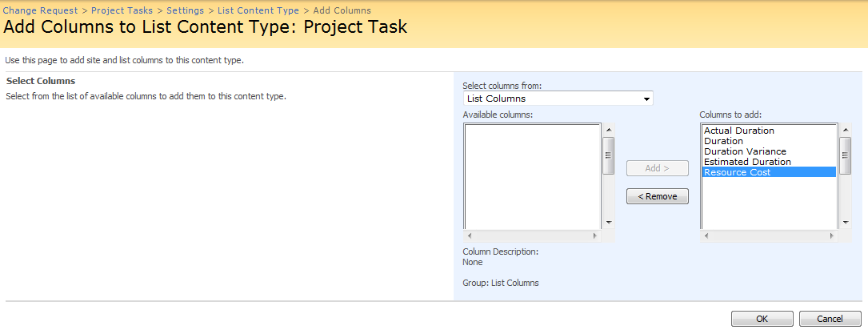Click up arrow of Columns to add scrollbar

846,130
